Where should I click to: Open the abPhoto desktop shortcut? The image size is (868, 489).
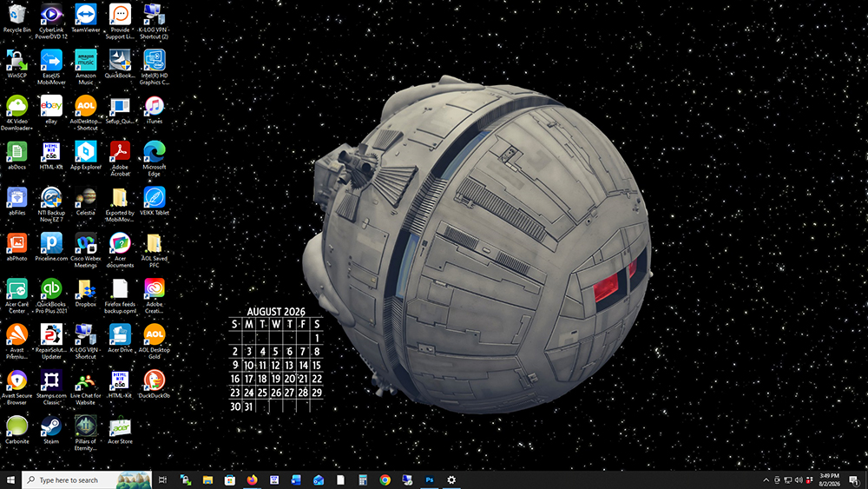(x=16, y=247)
